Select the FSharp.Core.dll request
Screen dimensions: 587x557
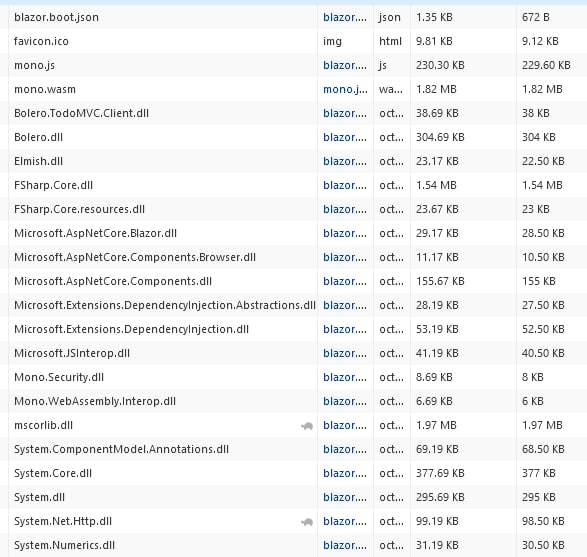54,185
